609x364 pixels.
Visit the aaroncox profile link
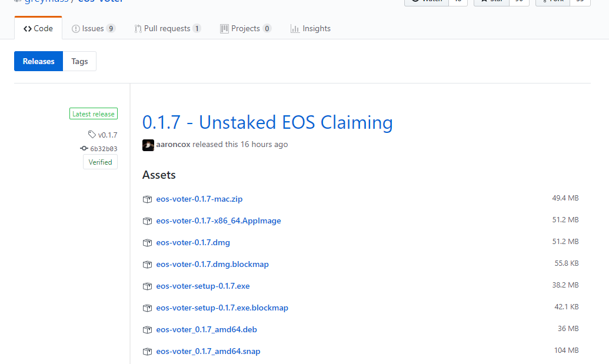pos(174,144)
